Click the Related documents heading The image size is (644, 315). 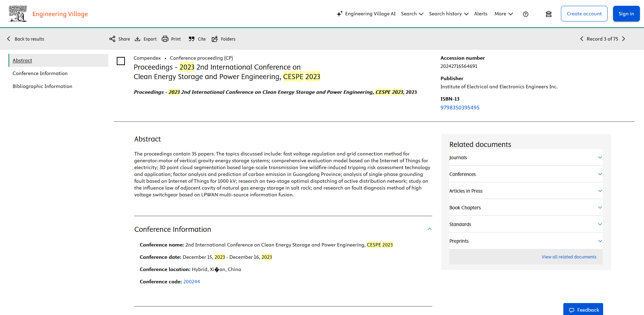pos(480,145)
